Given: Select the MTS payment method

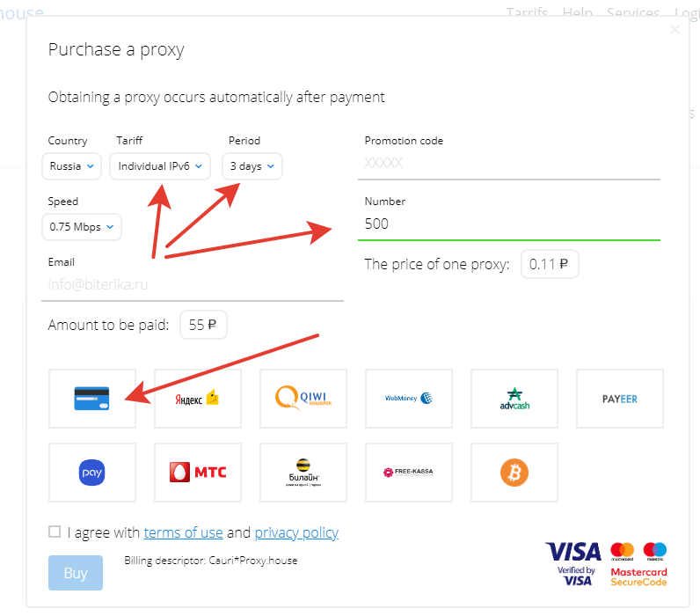Looking at the screenshot, I should 198,473.
